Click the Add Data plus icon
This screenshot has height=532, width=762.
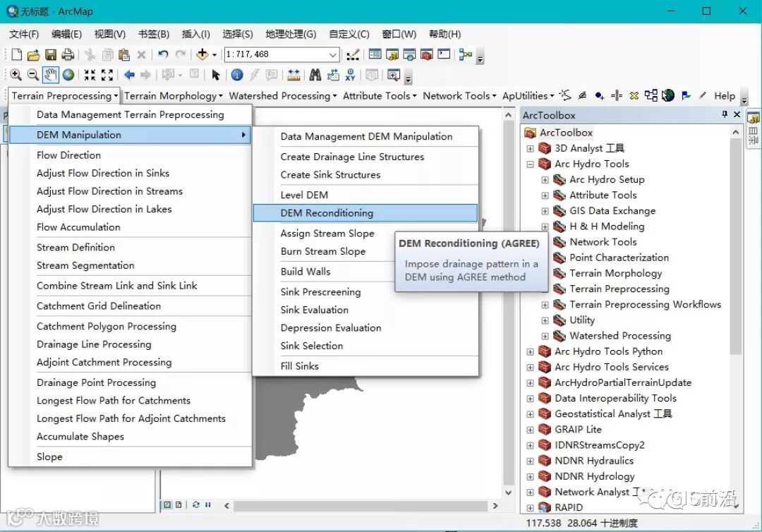click(202, 54)
